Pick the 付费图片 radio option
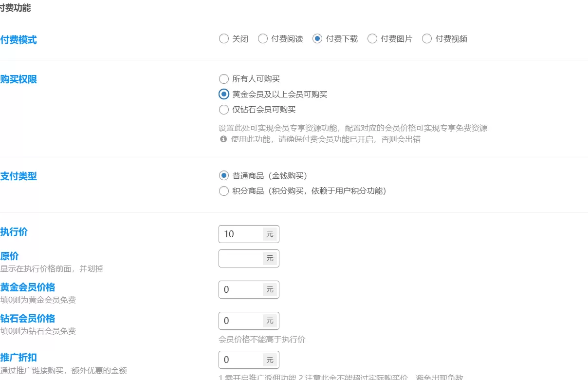Image resolution: width=588 pixels, height=380 pixels. [x=372, y=39]
